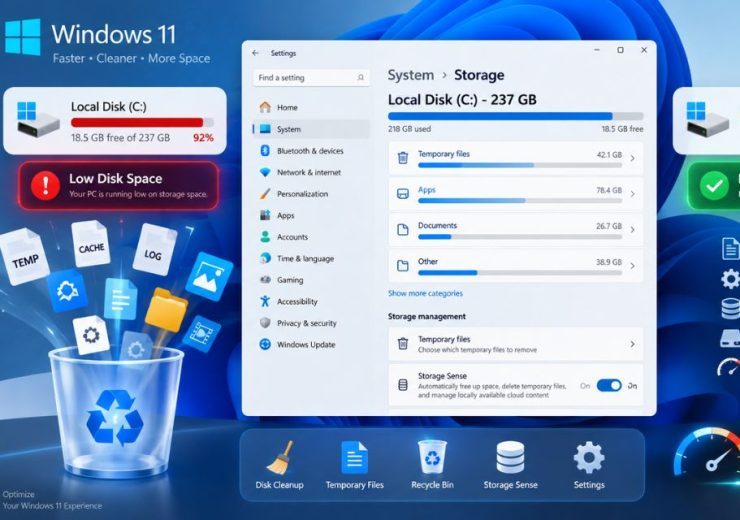Launch Storage Sense database icon in dock
Viewport: 740px width, 520px height.
point(510,457)
